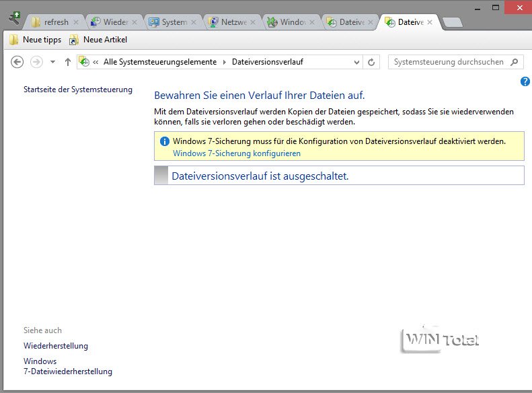Open the Neue tipps bookmark folder
This screenshot has width=532, height=393.
click(x=35, y=40)
